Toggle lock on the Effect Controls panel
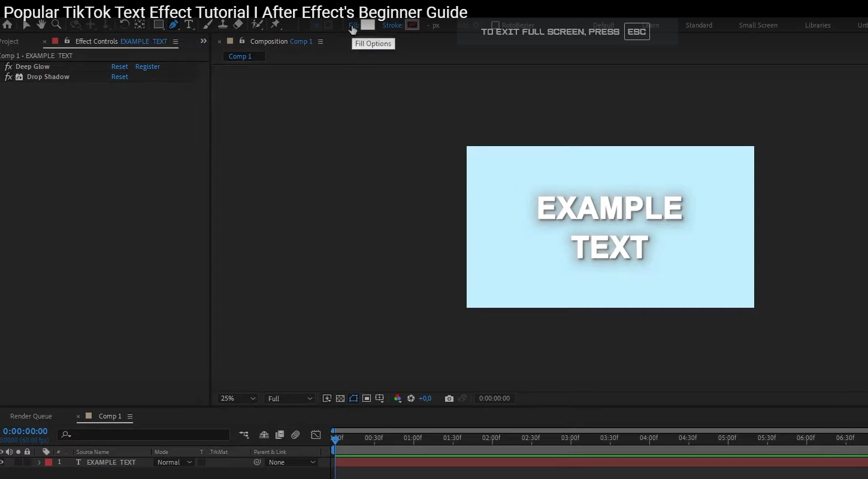The image size is (868, 479). point(67,41)
